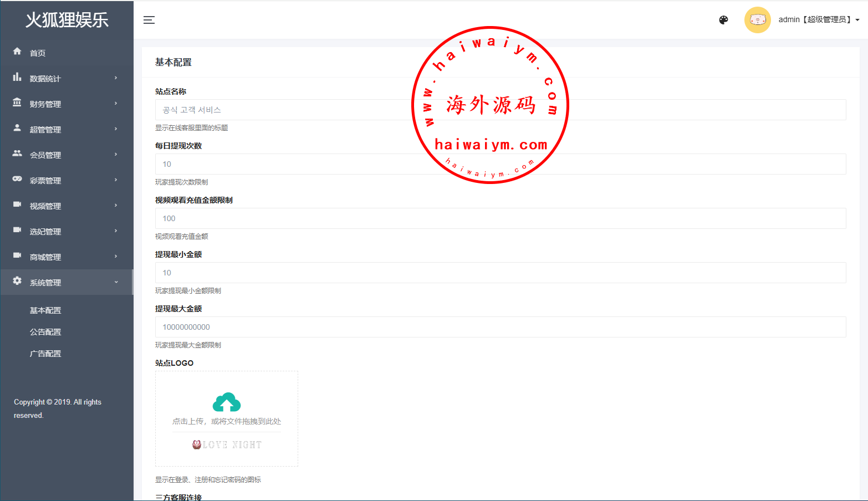Select the 商城管理 sidebar entry

point(67,257)
